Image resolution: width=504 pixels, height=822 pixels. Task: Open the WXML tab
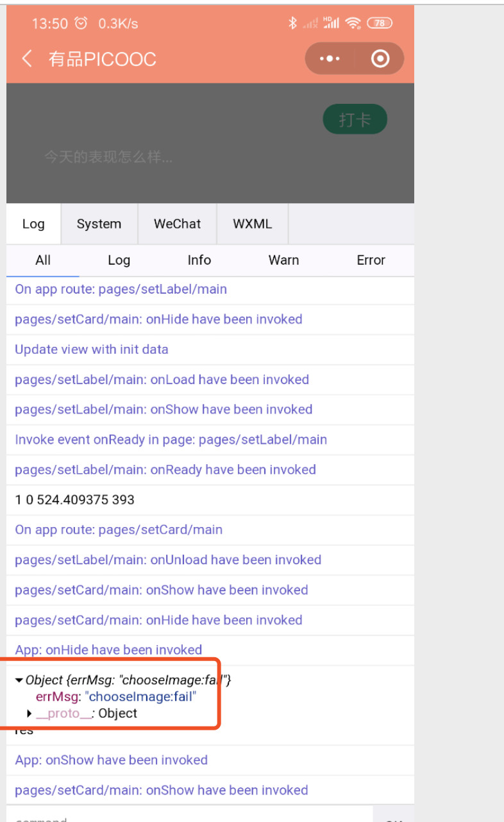coord(252,224)
